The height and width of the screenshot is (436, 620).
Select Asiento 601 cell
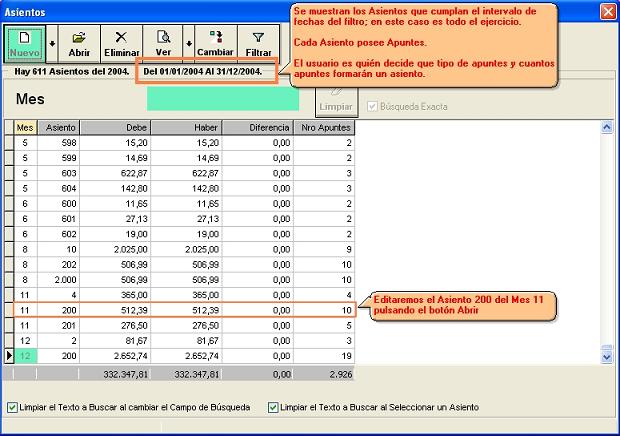click(x=59, y=219)
